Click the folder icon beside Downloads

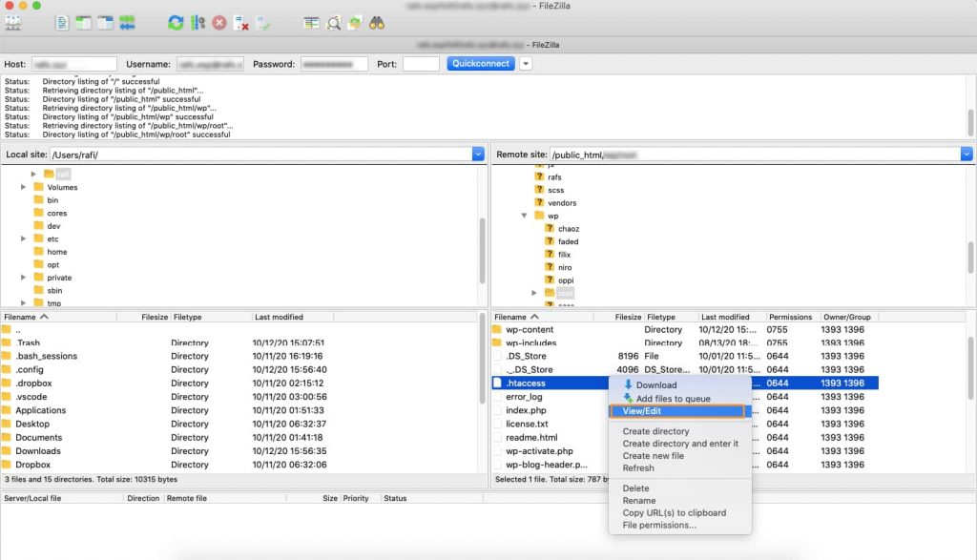tap(7, 451)
